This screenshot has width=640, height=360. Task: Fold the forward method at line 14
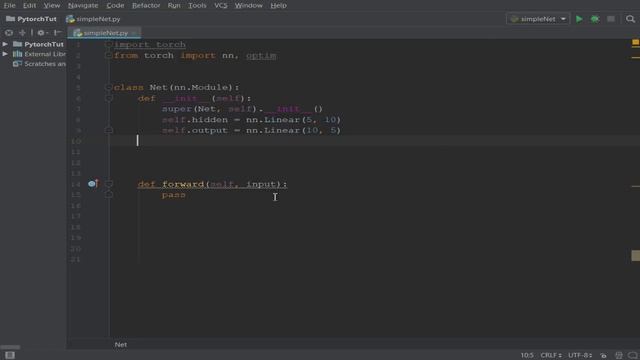click(109, 184)
